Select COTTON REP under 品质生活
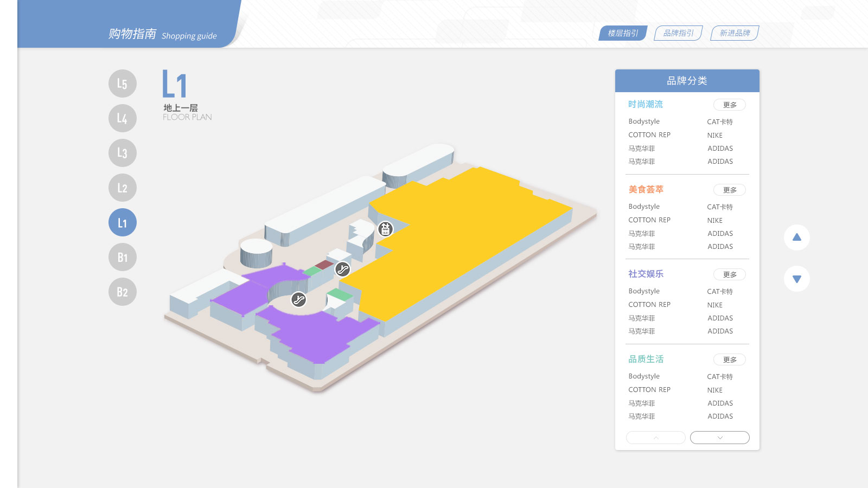The image size is (868, 488). 649,390
